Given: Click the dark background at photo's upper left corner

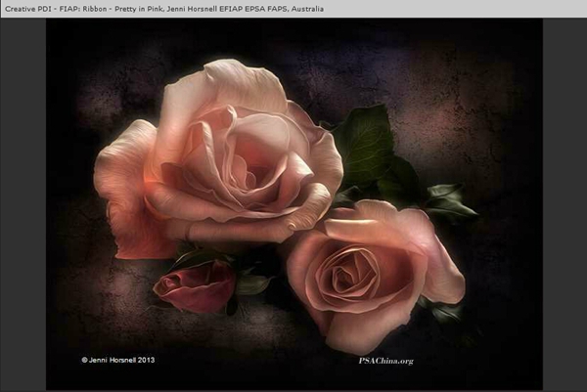Looking at the screenshot, I should (78, 49).
